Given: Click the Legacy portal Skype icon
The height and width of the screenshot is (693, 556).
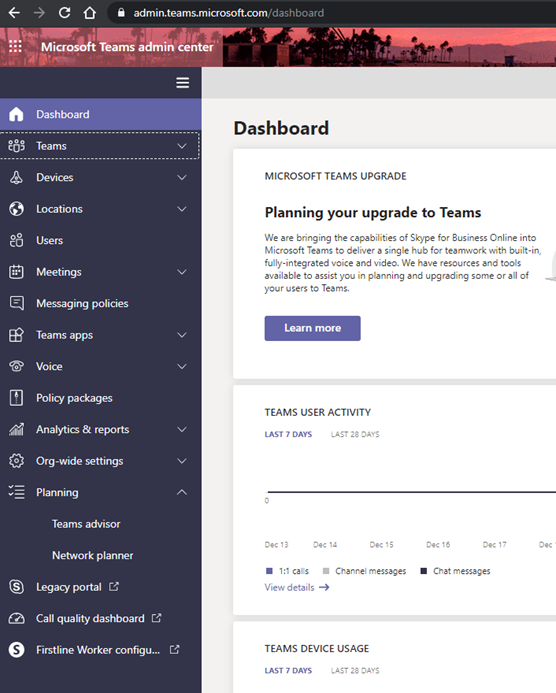Looking at the screenshot, I should click(16, 587).
